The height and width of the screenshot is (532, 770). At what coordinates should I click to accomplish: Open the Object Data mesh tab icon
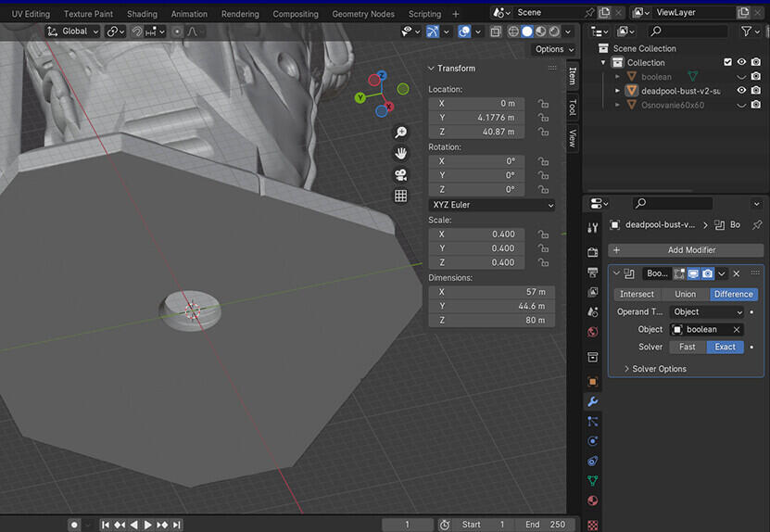[x=593, y=481]
